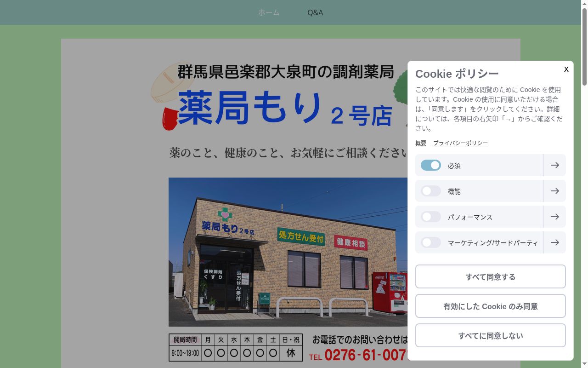The width and height of the screenshot is (588, 368).
Task: Expand details arrow for 機能
Action: click(554, 191)
